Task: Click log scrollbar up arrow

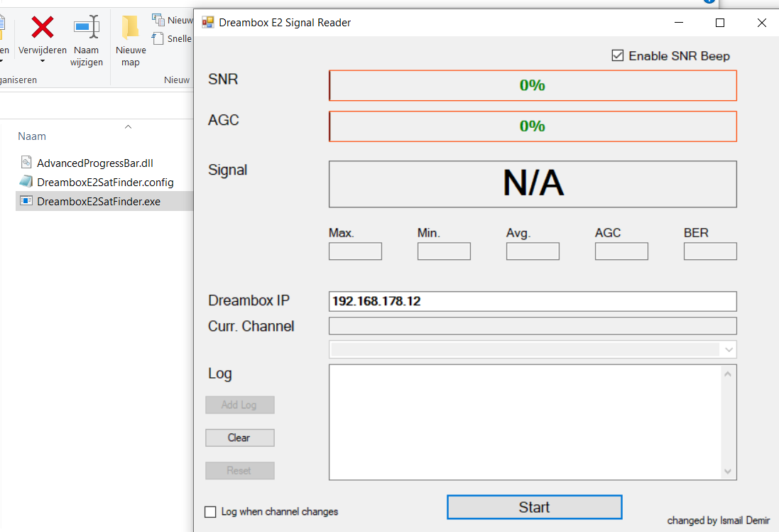Action: coord(728,374)
